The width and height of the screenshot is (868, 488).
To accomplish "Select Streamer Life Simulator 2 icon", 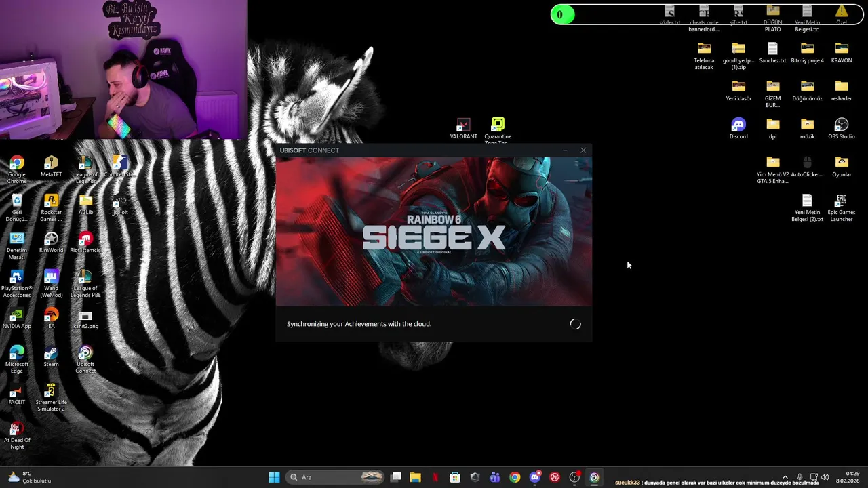I will 51,397.
